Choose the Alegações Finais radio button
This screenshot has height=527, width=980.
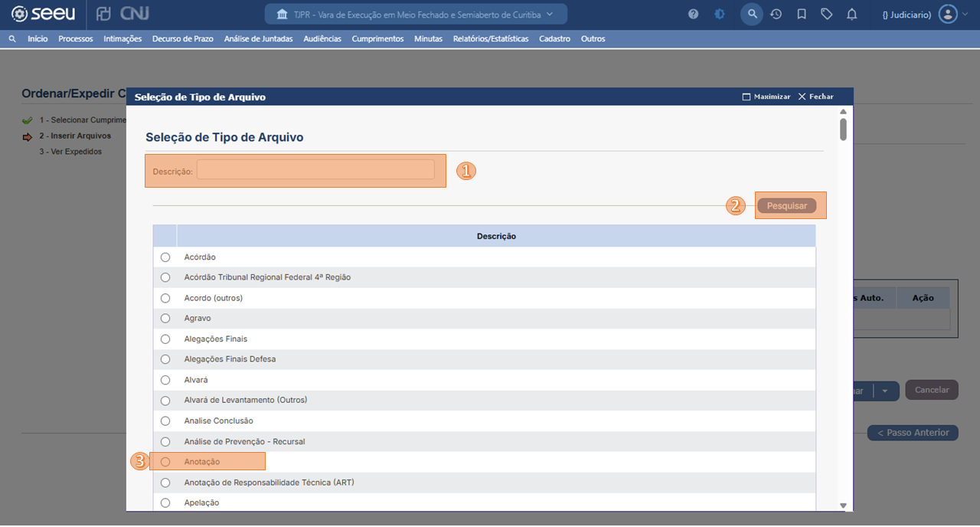(165, 339)
